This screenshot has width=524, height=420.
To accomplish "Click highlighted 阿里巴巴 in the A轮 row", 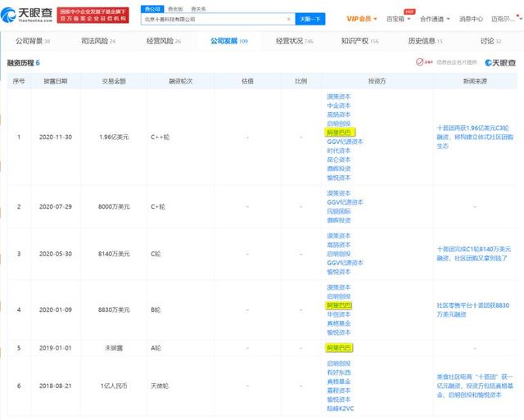I will 339,348.
